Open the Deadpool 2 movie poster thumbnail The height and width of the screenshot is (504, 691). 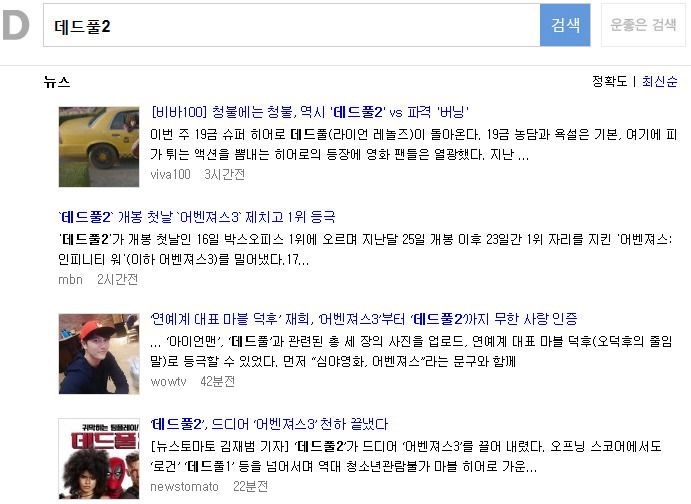(99, 459)
